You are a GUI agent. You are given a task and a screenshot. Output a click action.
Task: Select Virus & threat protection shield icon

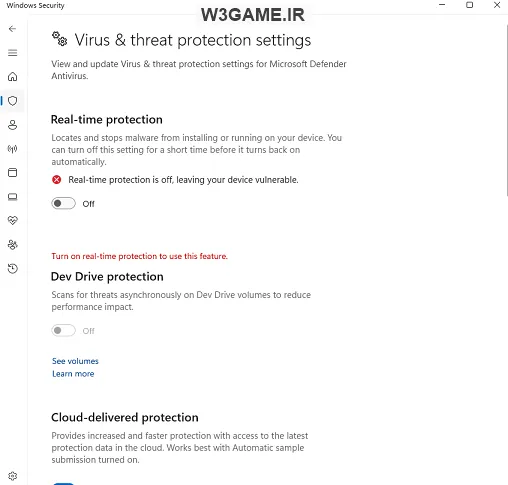pos(12,101)
